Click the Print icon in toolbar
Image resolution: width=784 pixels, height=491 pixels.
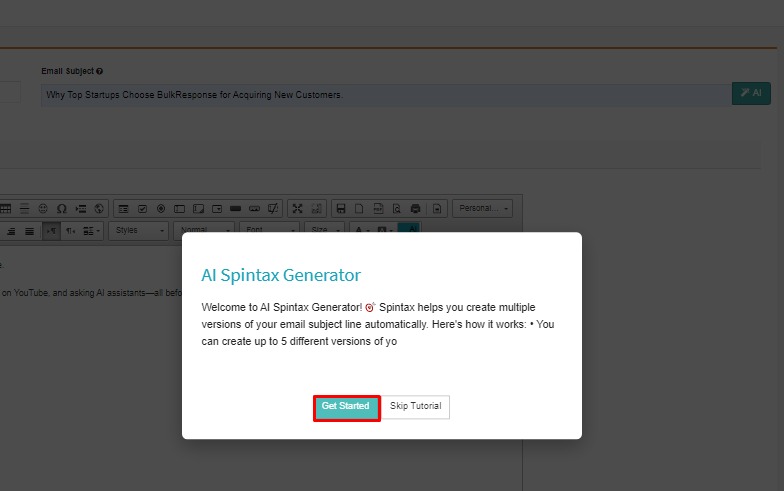click(416, 208)
